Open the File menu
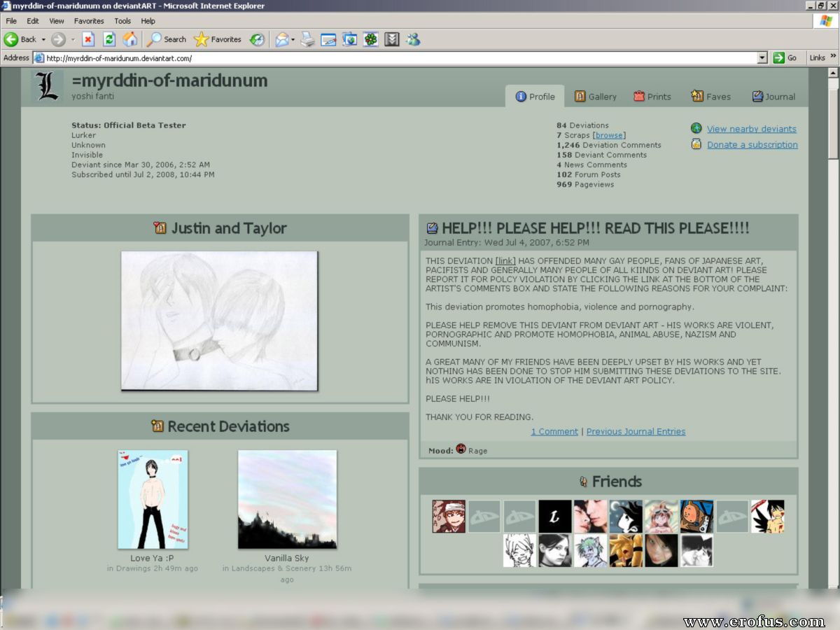840x630 pixels. point(11,21)
